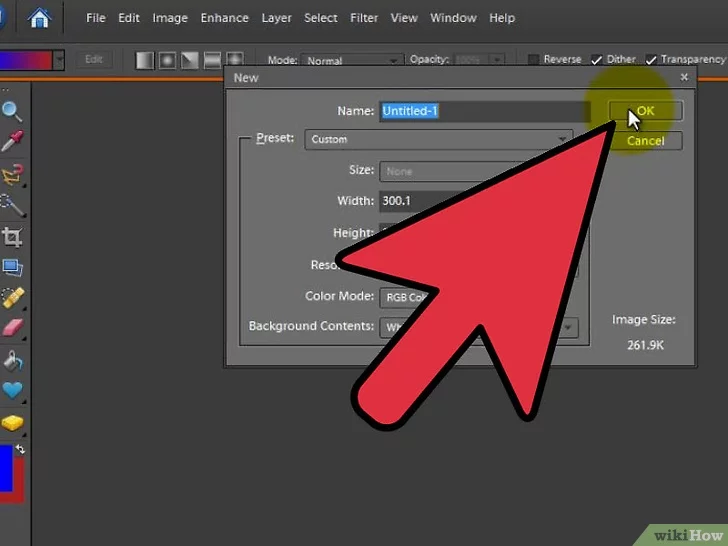The image size is (728, 546).
Task: Click the Name field containing Untitled-1
Action: coord(485,111)
